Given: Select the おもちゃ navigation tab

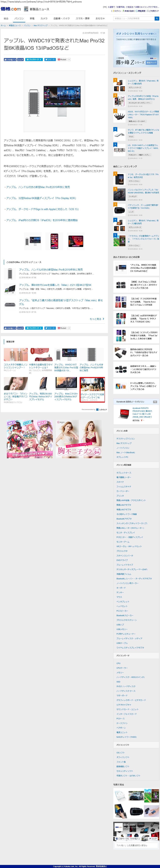Looking at the screenshot, I should (x=100, y=19).
